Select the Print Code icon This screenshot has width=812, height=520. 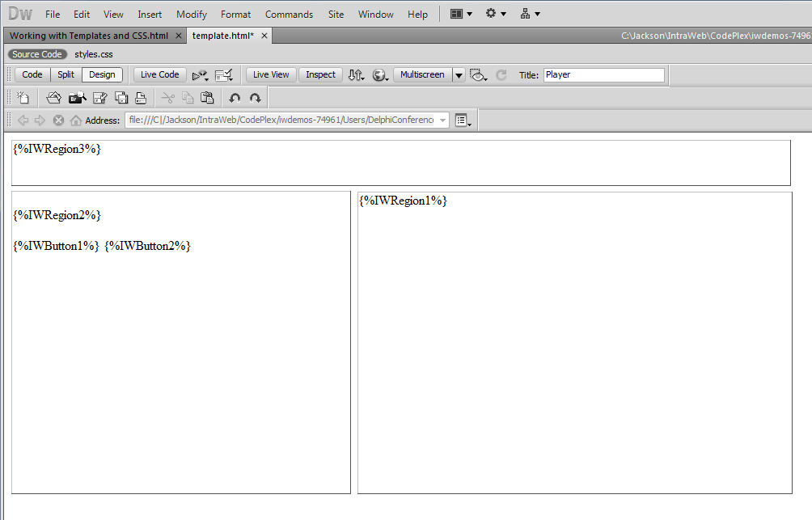pyautogui.click(x=141, y=97)
